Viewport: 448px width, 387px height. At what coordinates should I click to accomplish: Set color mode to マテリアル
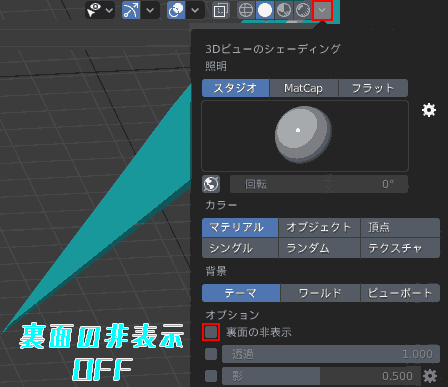coord(240,228)
